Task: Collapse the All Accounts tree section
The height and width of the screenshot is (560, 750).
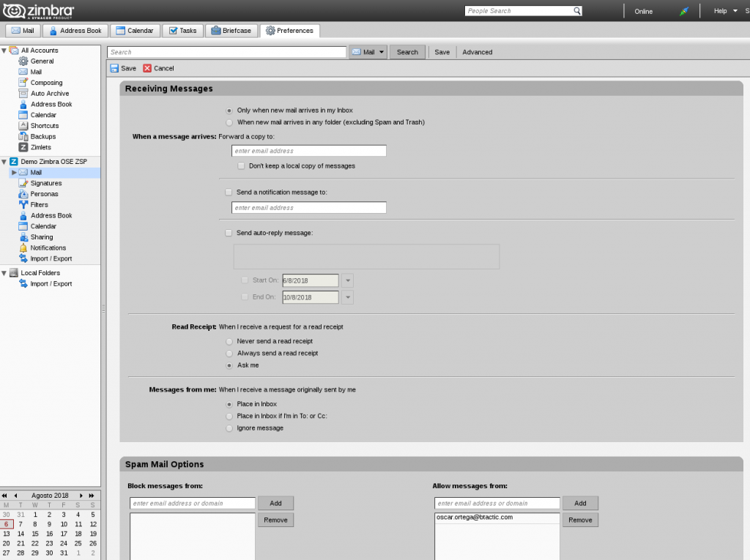Action: pyautogui.click(x=6, y=50)
